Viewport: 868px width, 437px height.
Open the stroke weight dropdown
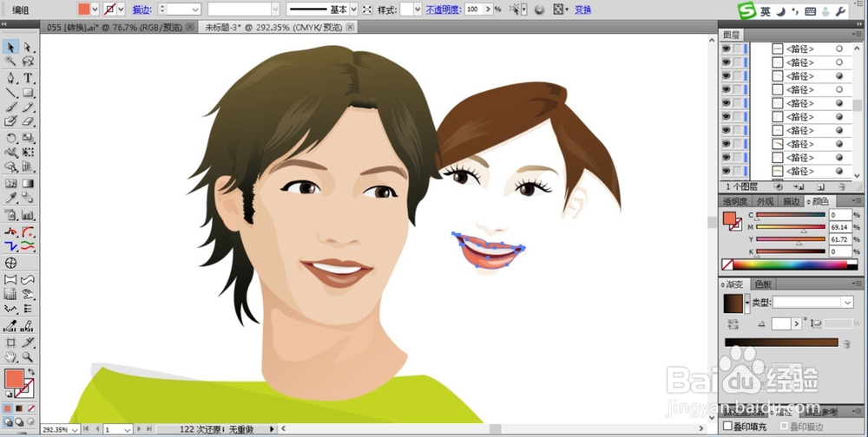click(195, 10)
